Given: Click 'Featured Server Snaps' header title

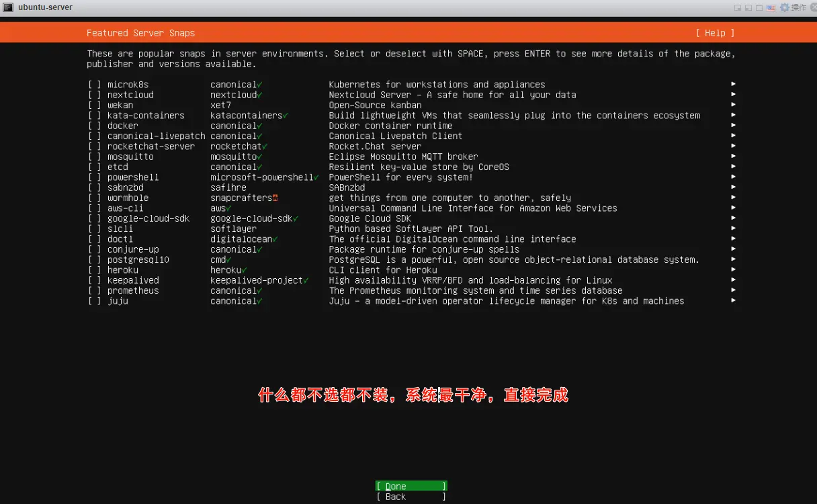Looking at the screenshot, I should [x=140, y=33].
